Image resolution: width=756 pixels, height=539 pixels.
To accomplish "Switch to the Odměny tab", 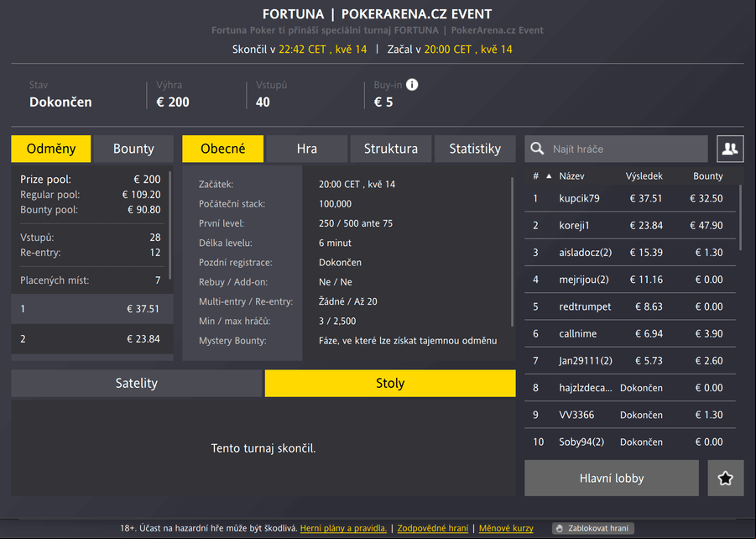I will coord(51,149).
